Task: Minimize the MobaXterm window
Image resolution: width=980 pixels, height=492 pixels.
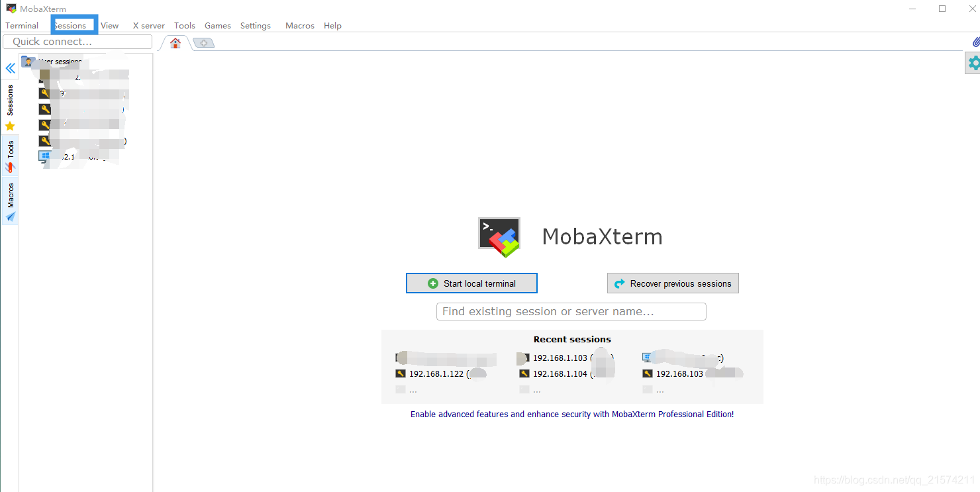Action: point(912,9)
